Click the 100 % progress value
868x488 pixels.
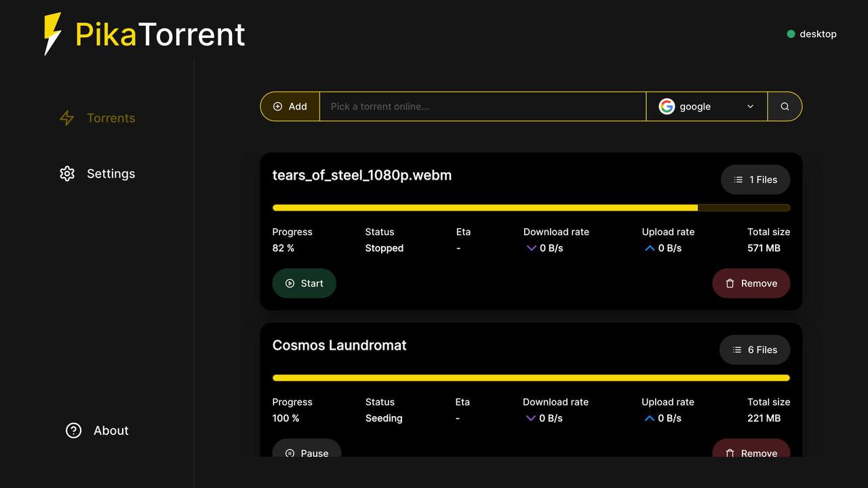click(285, 418)
